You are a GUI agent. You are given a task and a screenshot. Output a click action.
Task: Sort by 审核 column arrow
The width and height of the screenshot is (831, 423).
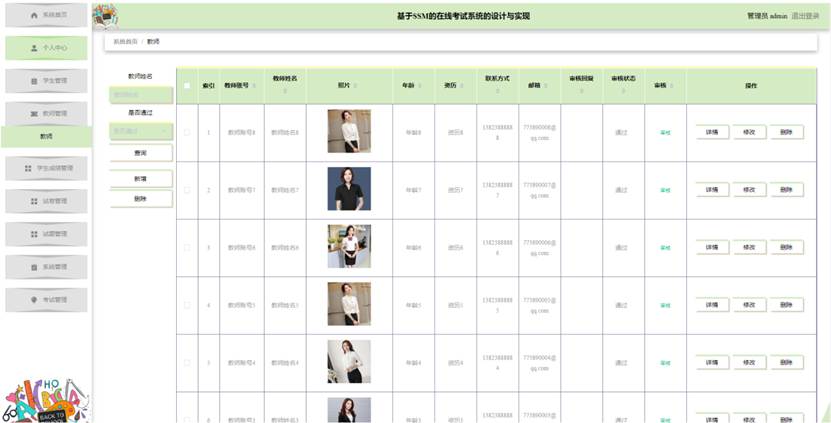click(671, 86)
